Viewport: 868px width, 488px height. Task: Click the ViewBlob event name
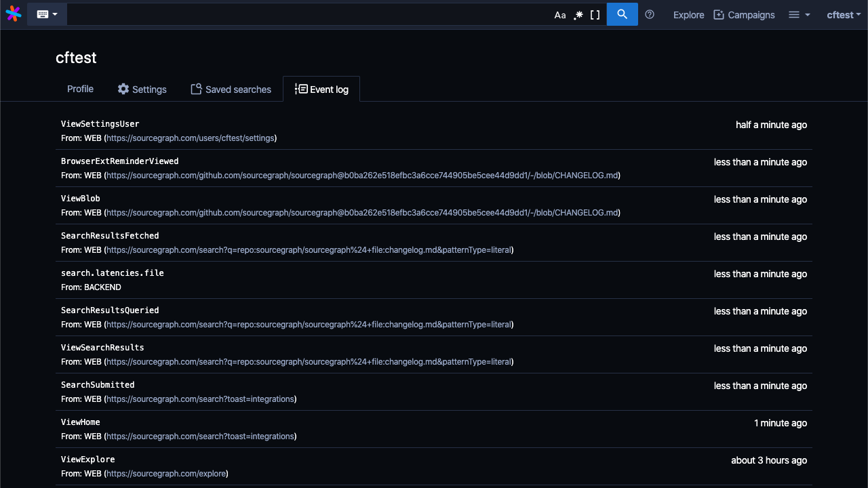(81, 199)
